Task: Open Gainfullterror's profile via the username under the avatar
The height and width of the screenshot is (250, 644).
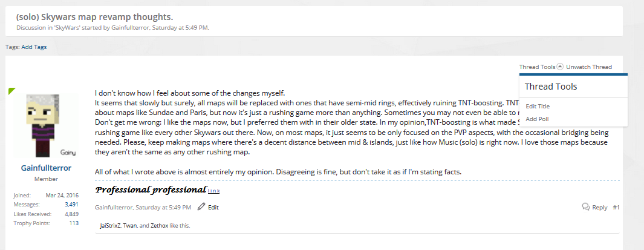Action: point(46,168)
